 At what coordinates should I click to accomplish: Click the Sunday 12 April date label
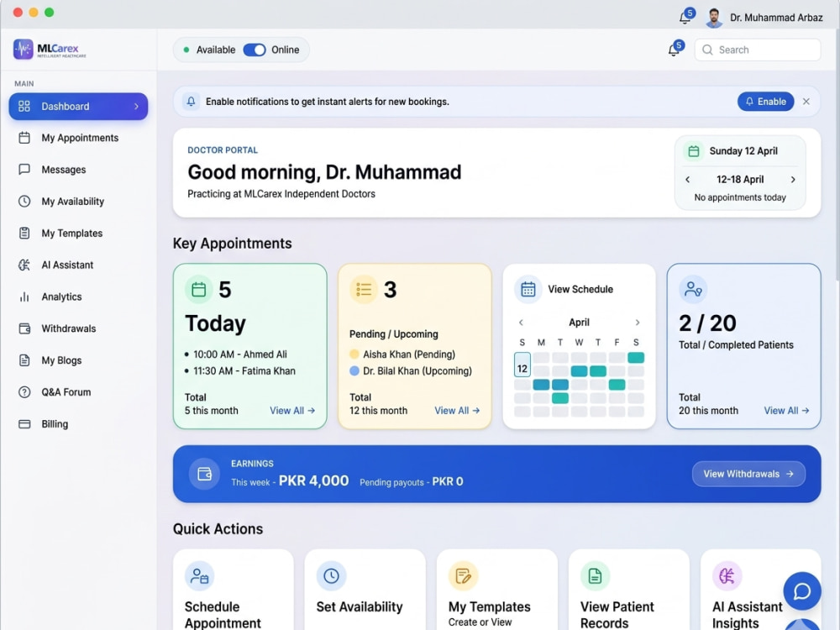pyautogui.click(x=743, y=151)
